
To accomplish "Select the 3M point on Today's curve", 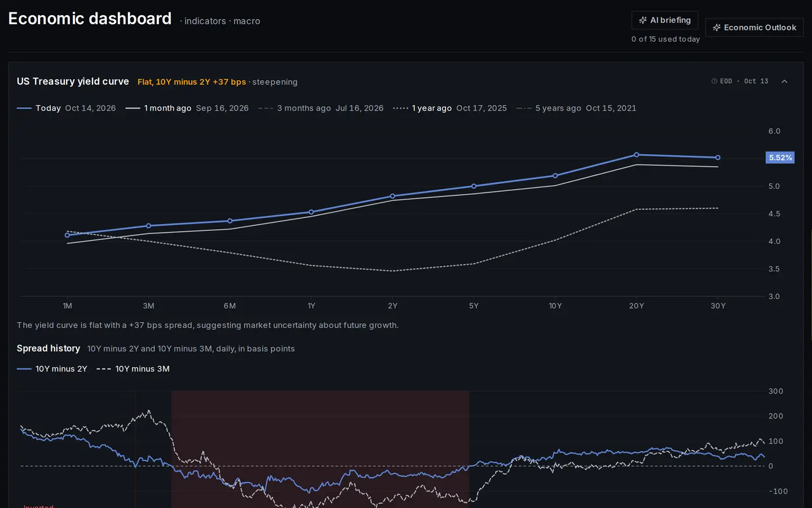I will pyautogui.click(x=149, y=226).
